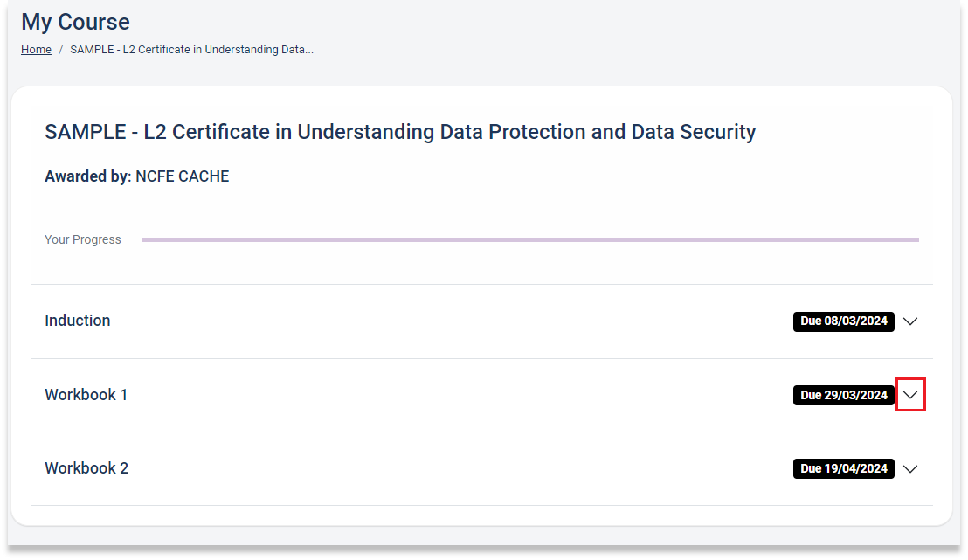The height and width of the screenshot is (560, 968).
Task: Open the Home breadcrumb link
Action: 36,50
